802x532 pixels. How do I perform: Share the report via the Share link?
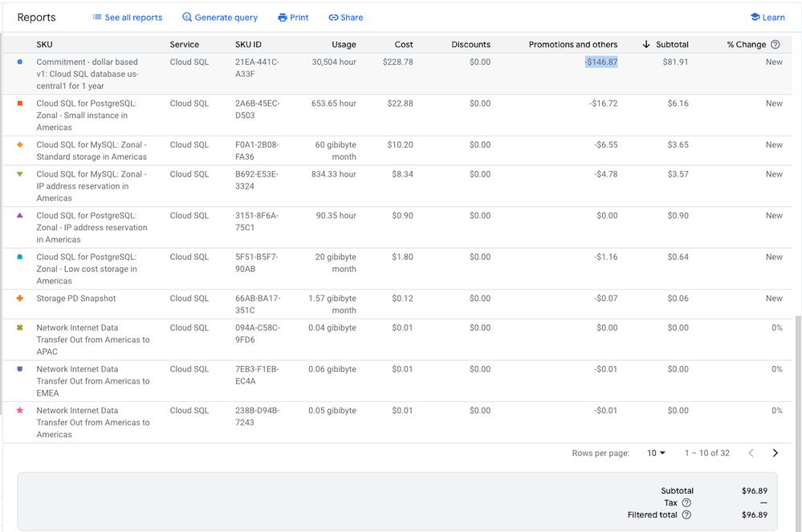(346, 18)
